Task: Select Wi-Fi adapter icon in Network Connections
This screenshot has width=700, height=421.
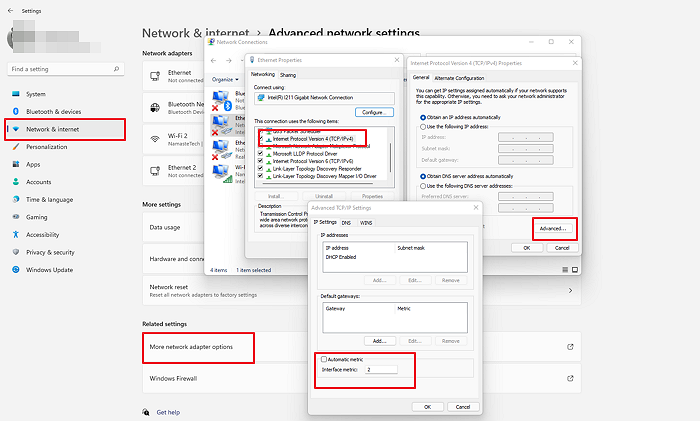Action: coord(222,174)
